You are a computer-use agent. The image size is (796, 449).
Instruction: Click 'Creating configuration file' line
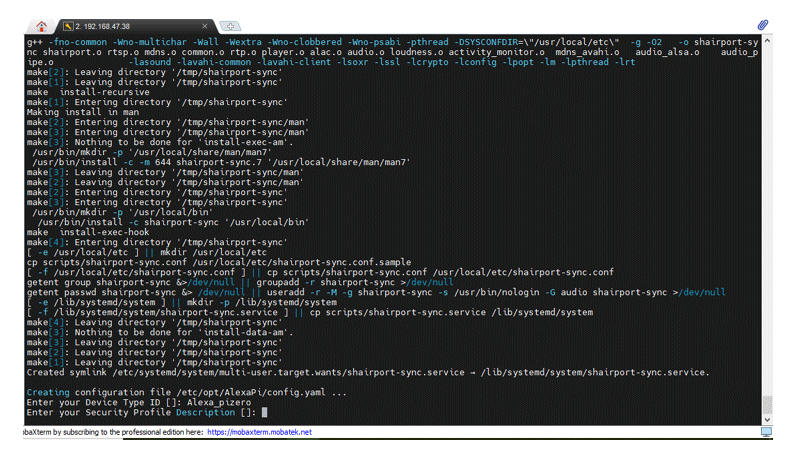(x=186, y=393)
